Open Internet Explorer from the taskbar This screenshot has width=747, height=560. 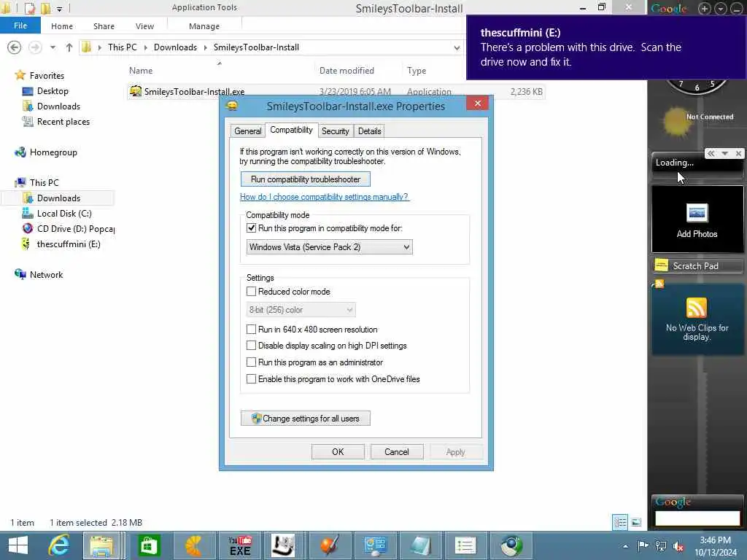59,545
